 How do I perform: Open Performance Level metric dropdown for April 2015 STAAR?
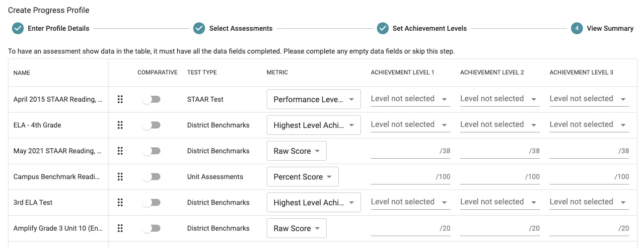tap(313, 99)
